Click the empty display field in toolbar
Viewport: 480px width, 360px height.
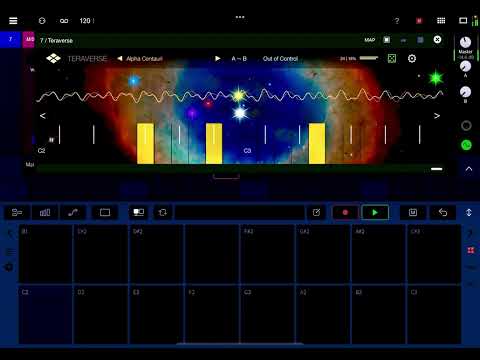pos(240,212)
